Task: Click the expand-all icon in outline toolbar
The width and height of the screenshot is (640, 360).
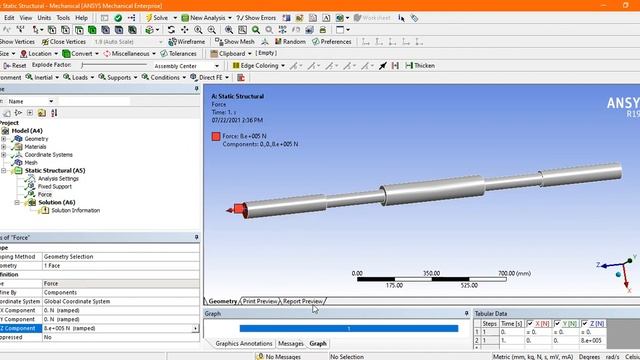Action: (29, 113)
